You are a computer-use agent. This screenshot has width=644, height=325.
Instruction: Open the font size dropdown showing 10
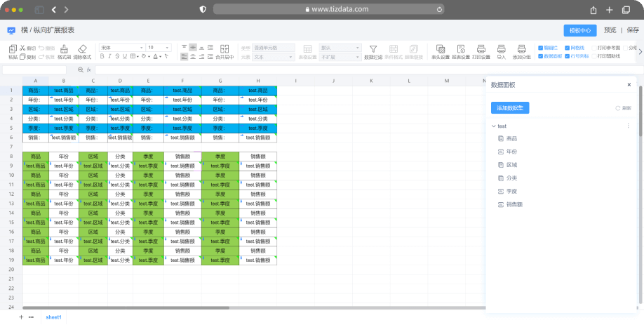tap(159, 48)
